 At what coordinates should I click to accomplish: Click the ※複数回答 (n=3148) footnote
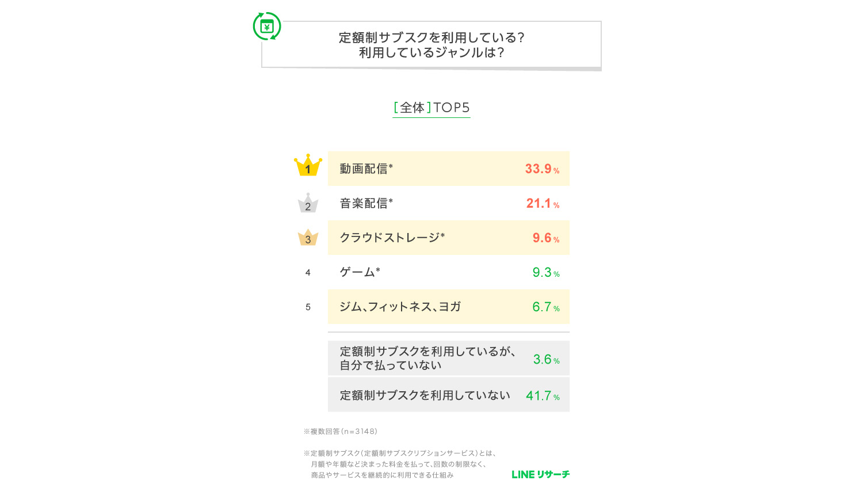click(x=341, y=432)
